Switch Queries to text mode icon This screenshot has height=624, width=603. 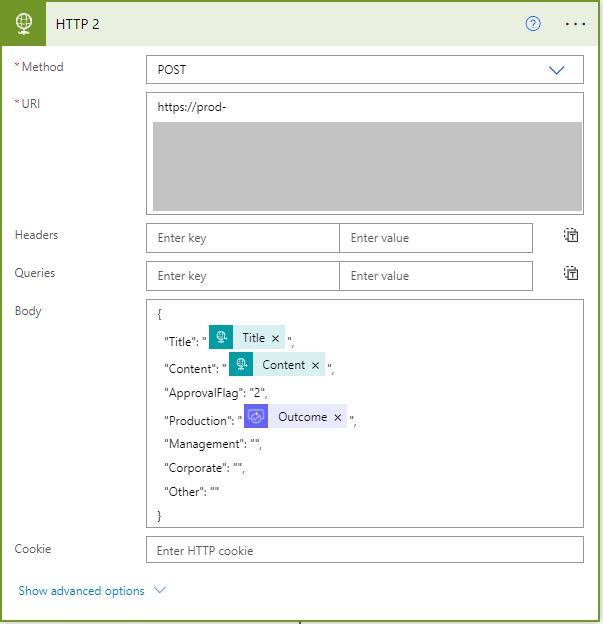571,273
